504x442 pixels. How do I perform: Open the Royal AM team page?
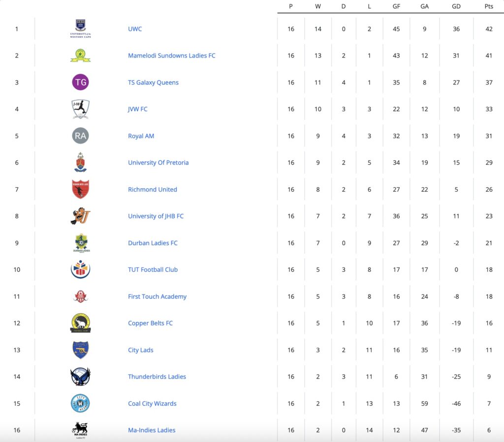point(141,136)
